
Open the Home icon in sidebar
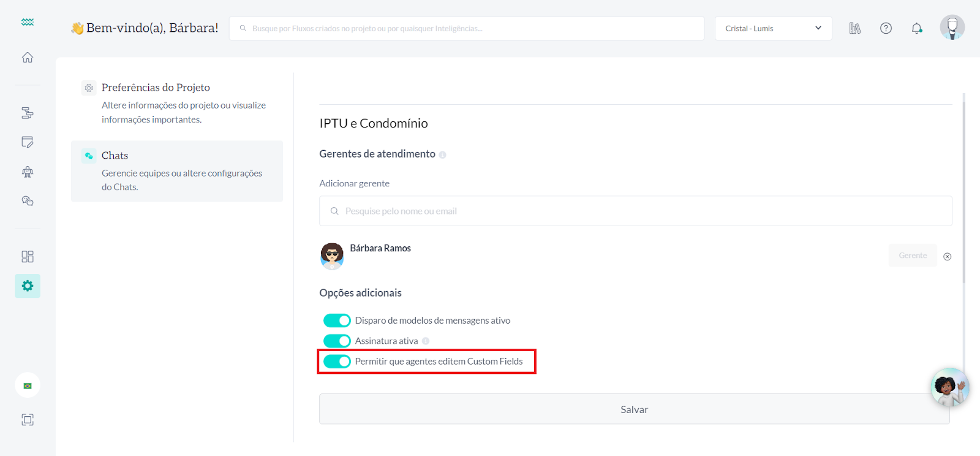coord(28,58)
